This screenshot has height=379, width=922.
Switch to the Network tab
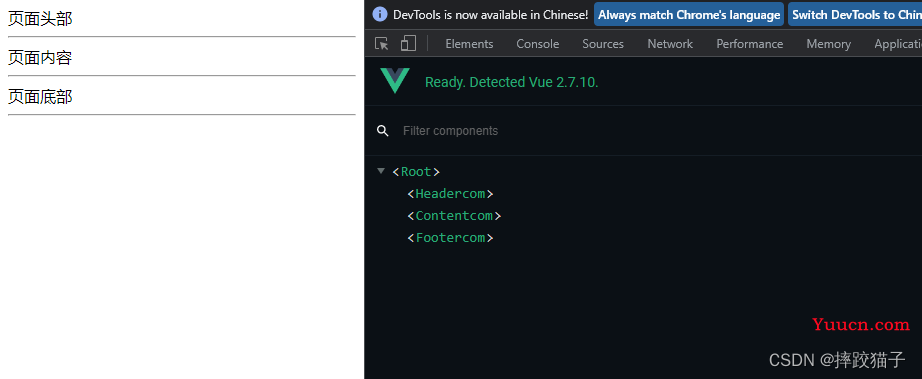(x=670, y=44)
